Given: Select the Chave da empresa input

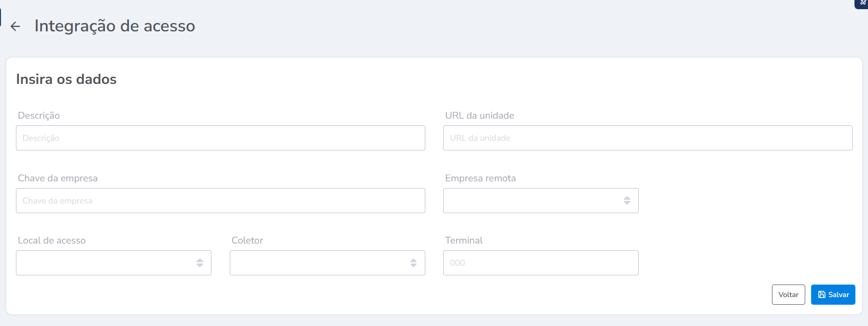Looking at the screenshot, I should (x=220, y=201).
